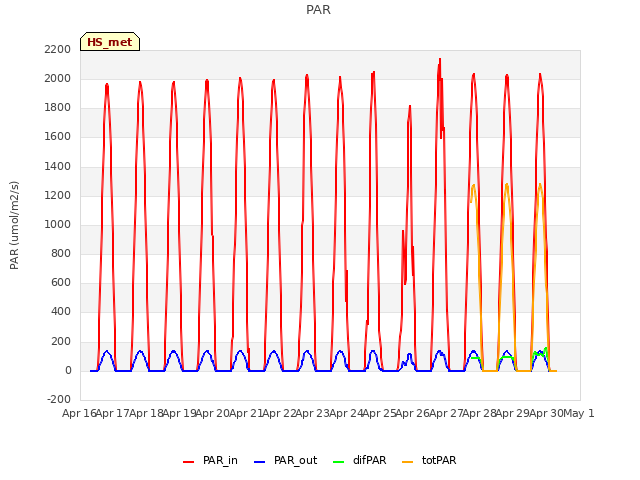This screenshot has width=640, height=480.
Task: Click the Apr 29 x-axis label
Action: 513,413
